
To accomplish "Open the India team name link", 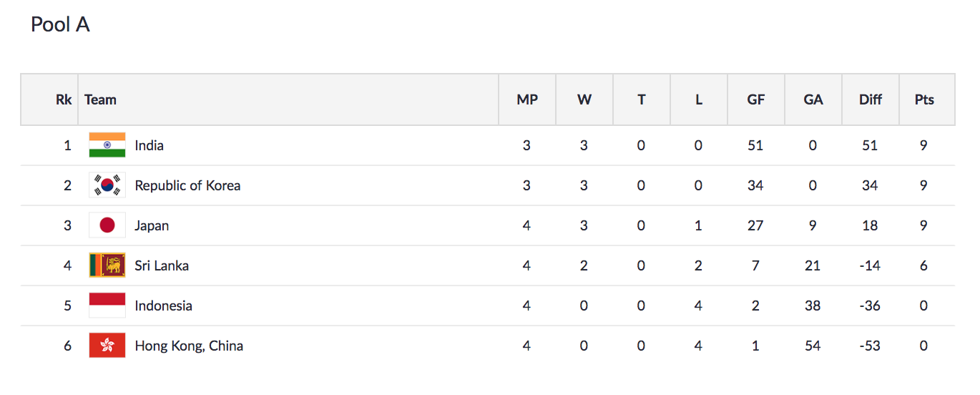I will click(x=149, y=145).
